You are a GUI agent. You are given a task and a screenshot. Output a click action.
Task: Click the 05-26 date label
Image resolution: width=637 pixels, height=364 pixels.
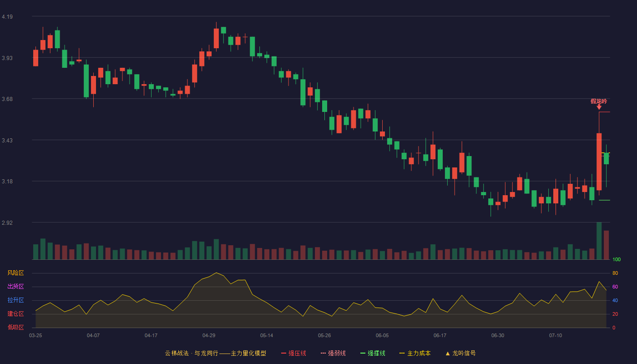click(324, 335)
